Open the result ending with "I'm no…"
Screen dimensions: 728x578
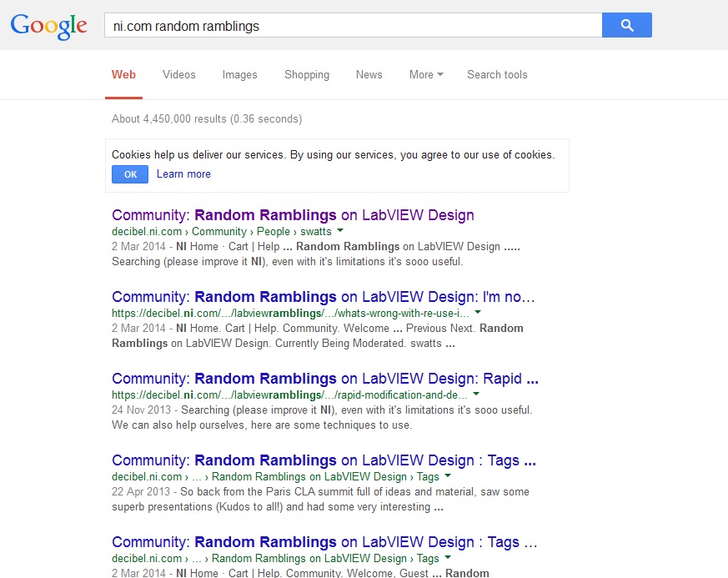pyautogui.click(x=324, y=297)
